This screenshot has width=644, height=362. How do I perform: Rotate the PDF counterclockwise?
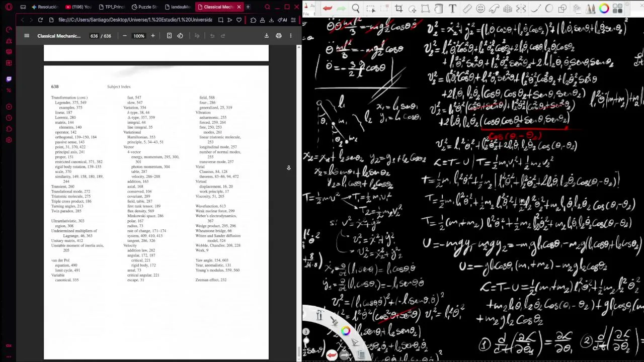click(x=180, y=36)
